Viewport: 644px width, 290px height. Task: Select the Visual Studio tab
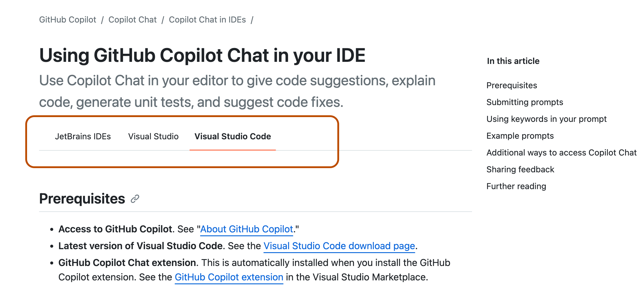click(x=153, y=137)
